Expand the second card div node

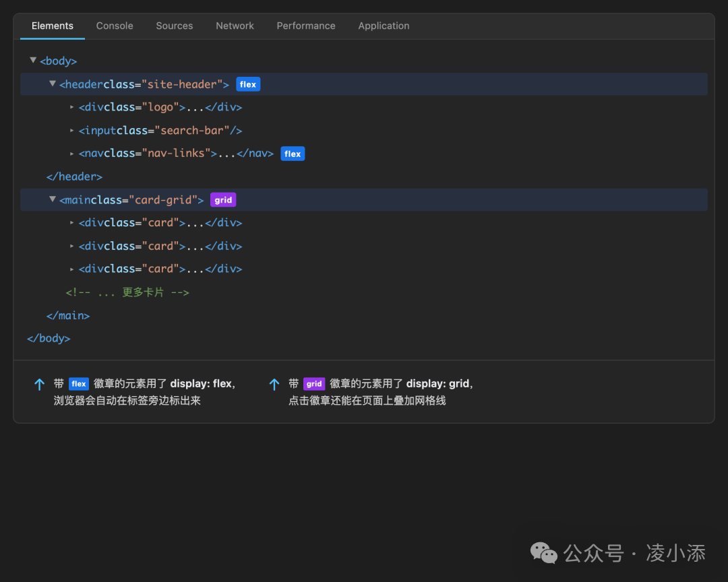(72, 246)
